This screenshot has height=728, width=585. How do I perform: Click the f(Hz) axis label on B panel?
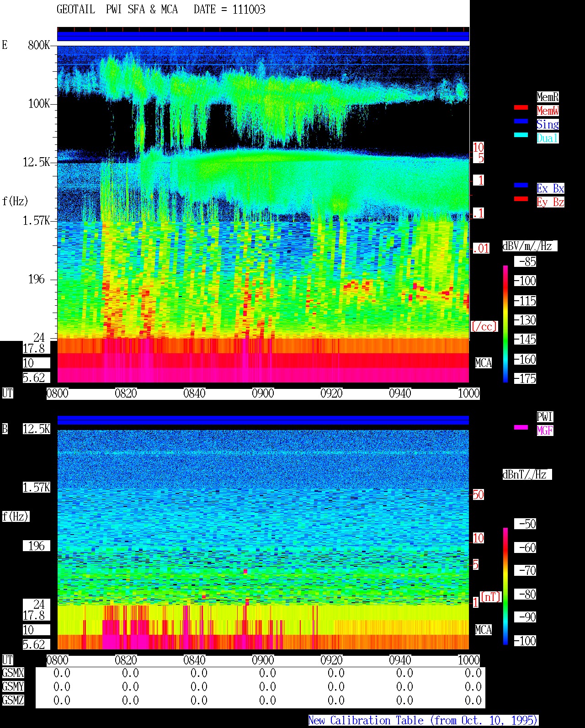pos(16,517)
